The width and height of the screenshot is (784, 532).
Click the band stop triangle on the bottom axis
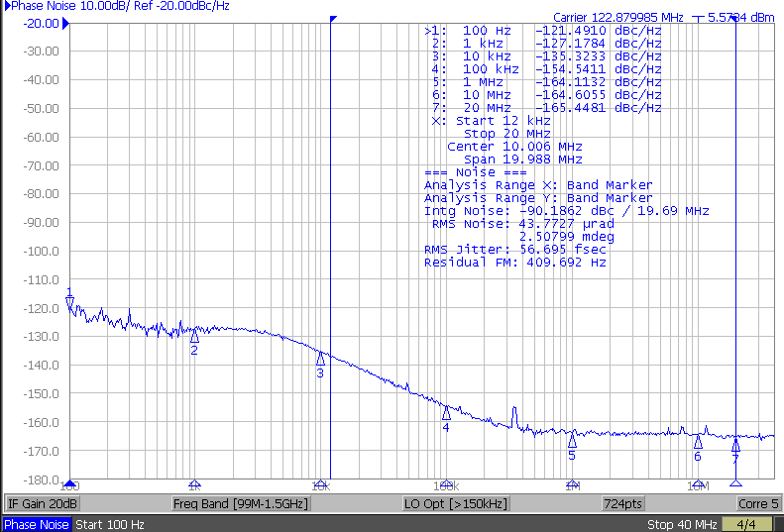pyautogui.click(x=735, y=483)
